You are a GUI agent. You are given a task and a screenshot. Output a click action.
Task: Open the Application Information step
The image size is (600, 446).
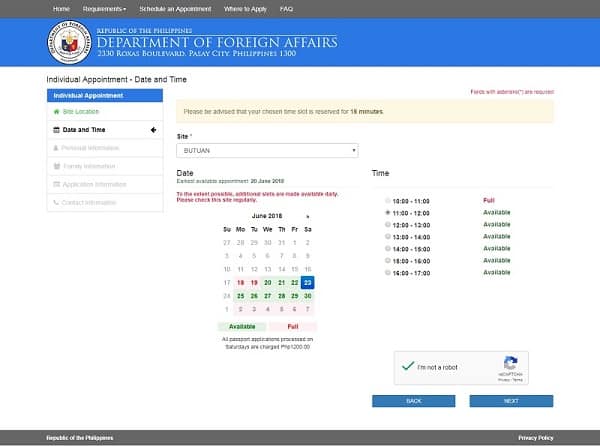pos(105,184)
